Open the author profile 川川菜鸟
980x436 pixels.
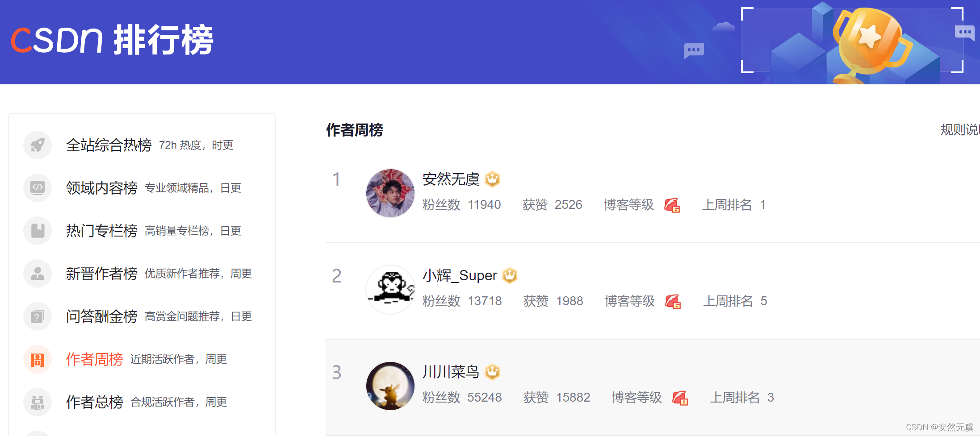point(451,372)
